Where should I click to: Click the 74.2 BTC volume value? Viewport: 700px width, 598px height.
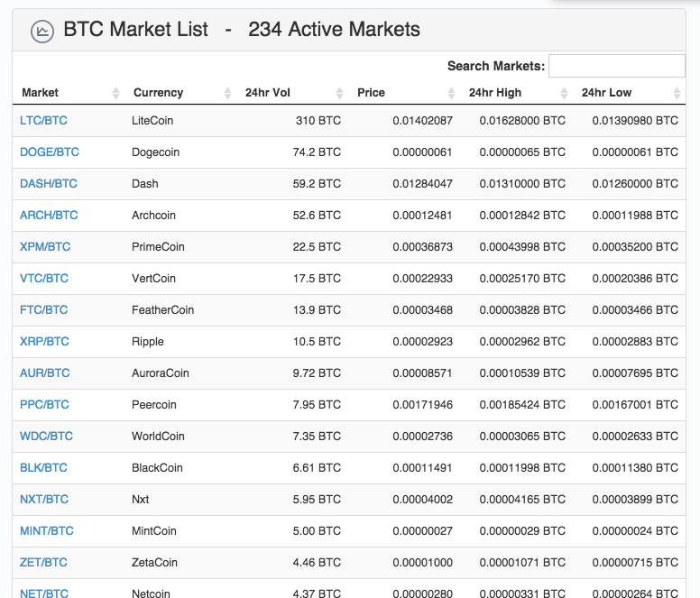click(317, 152)
